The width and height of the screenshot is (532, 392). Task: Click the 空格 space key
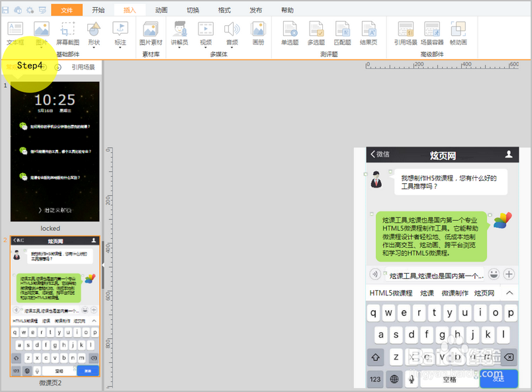(x=449, y=379)
